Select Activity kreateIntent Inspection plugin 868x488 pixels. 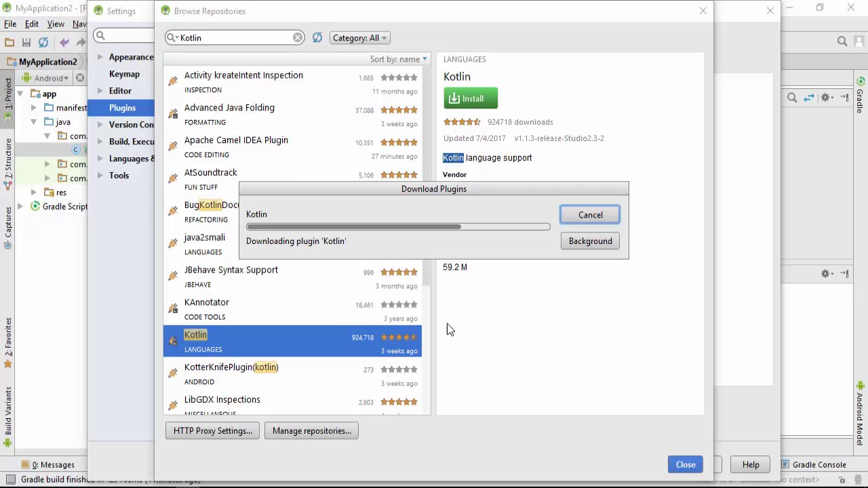tap(292, 81)
